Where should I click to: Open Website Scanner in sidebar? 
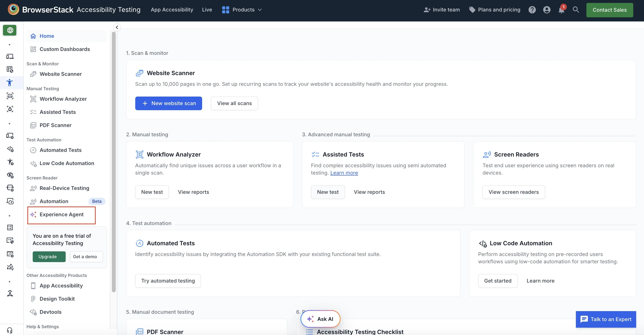66,74
